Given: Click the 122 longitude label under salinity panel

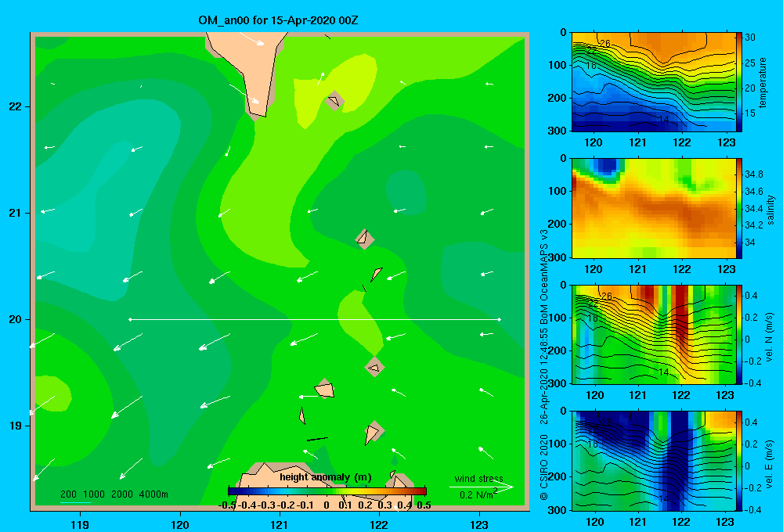Looking at the screenshot, I should 682,269.
